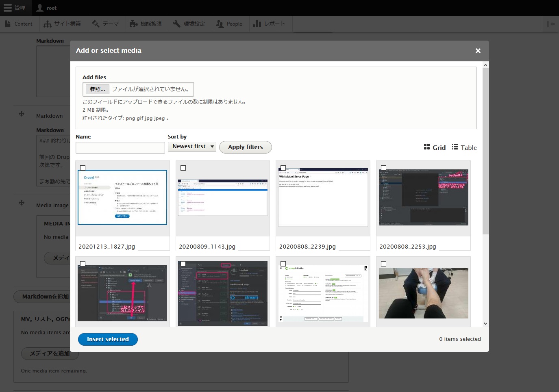
Task: Select the checkbox on the Lombok plugin screenshot
Action: [183, 264]
